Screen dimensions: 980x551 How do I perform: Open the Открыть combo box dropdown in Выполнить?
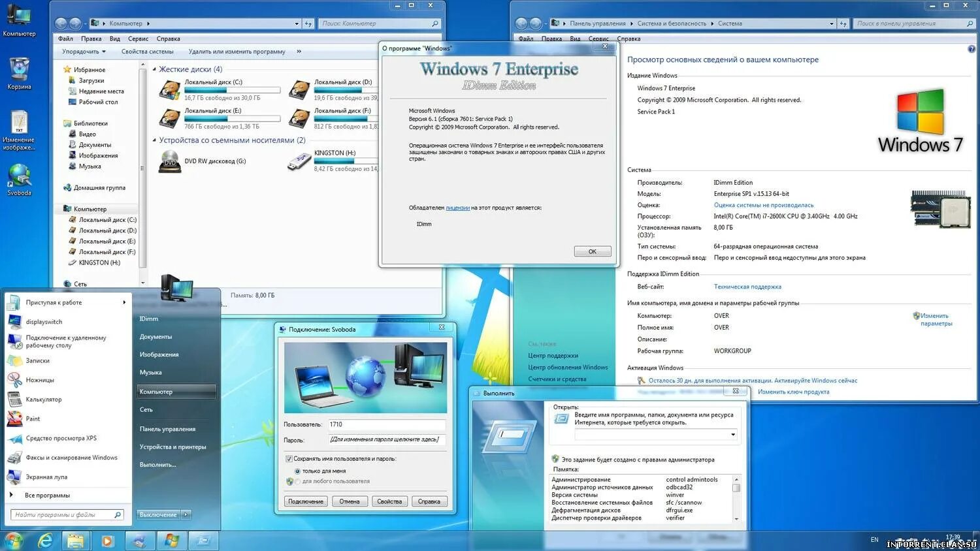point(733,435)
